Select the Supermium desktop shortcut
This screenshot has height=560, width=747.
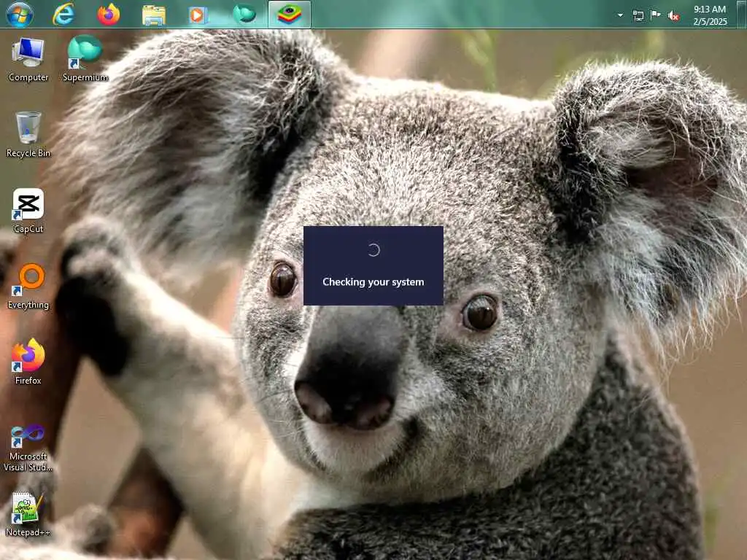(85, 58)
